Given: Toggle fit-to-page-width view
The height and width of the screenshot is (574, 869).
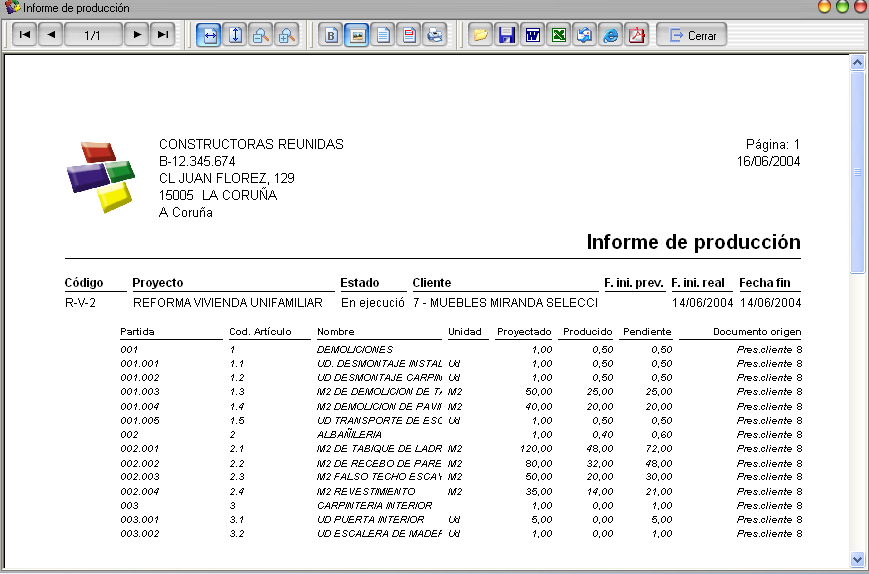Looking at the screenshot, I should click(x=209, y=35).
